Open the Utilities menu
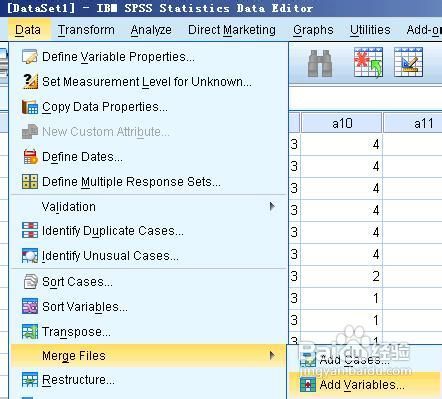This screenshot has height=399, width=442. tap(370, 30)
